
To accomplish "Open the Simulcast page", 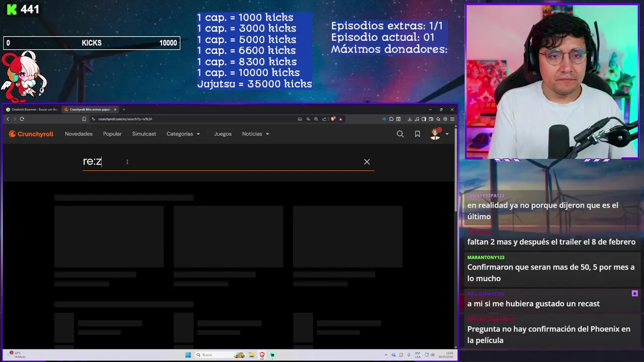I will [x=144, y=134].
